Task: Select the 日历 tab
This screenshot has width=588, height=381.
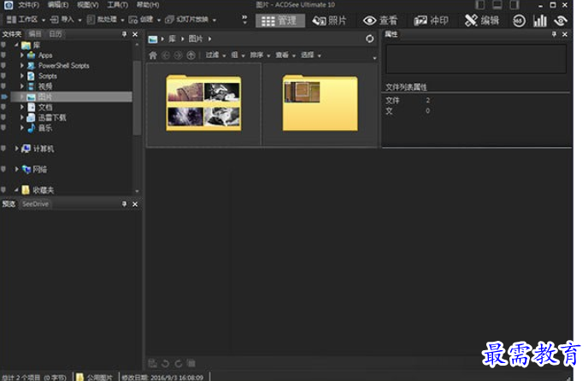Action: (x=56, y=34)
